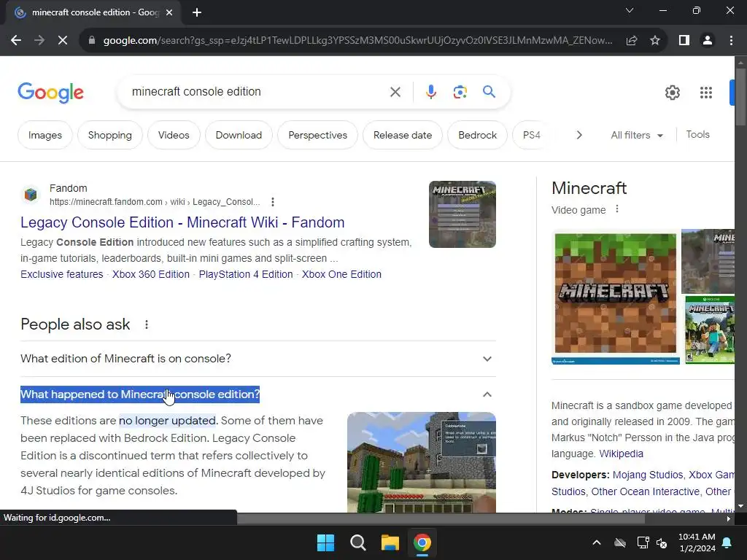Open the Fandom result thumbnail image
This screenshot has height=560, width=747.
click(462, 214)
